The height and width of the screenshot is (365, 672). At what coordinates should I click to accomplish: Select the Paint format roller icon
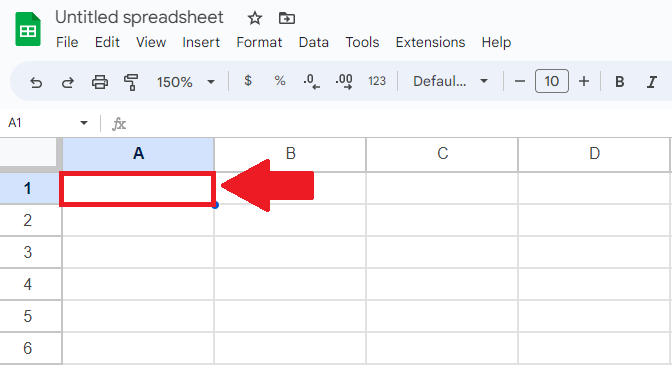(131, 82)
